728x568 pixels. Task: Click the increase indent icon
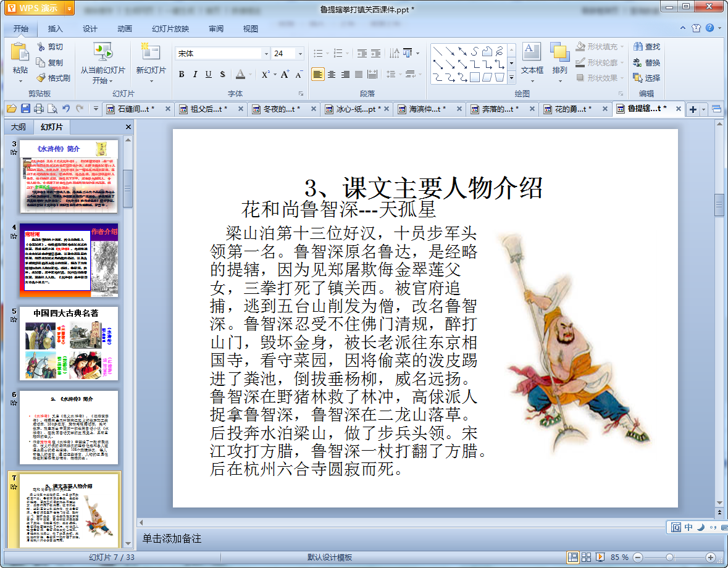click(x=375, y=53)
